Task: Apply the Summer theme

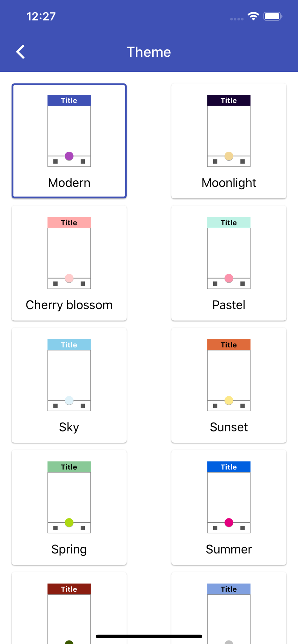Action: click(229, 507)
